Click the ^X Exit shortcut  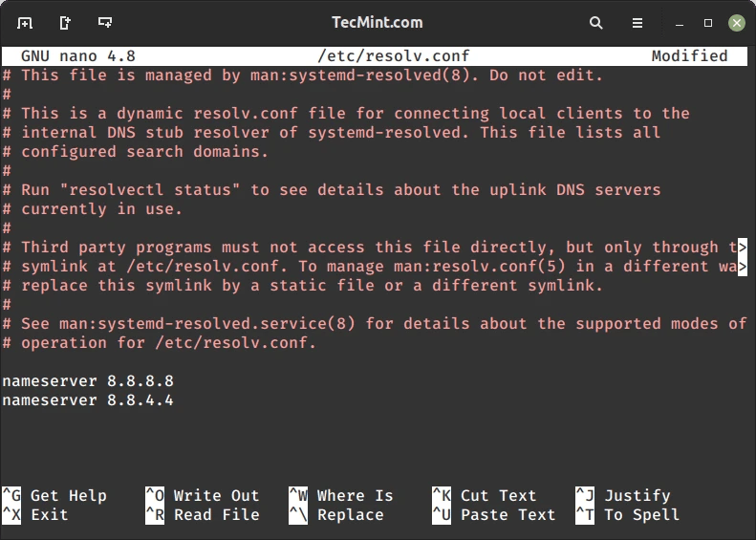(35, 514)
